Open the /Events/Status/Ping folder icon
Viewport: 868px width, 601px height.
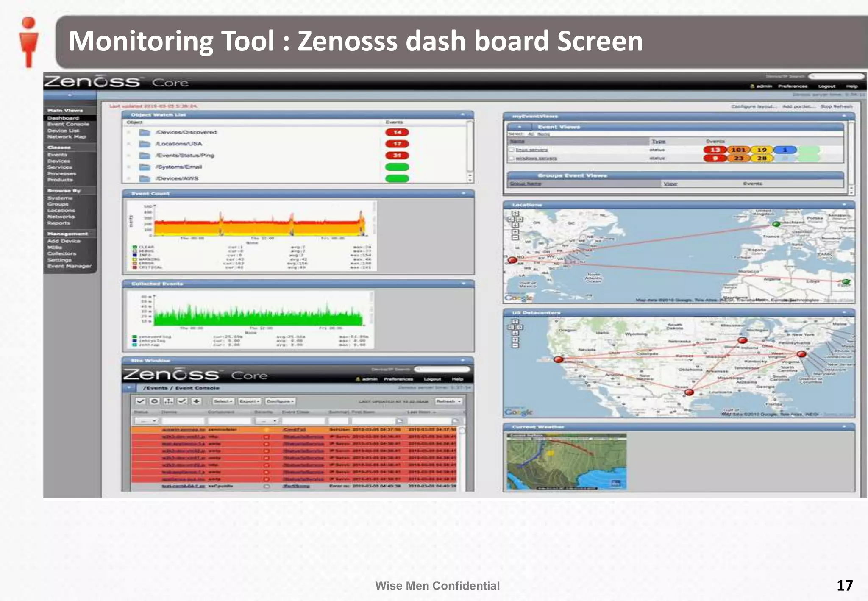point(145,155)
